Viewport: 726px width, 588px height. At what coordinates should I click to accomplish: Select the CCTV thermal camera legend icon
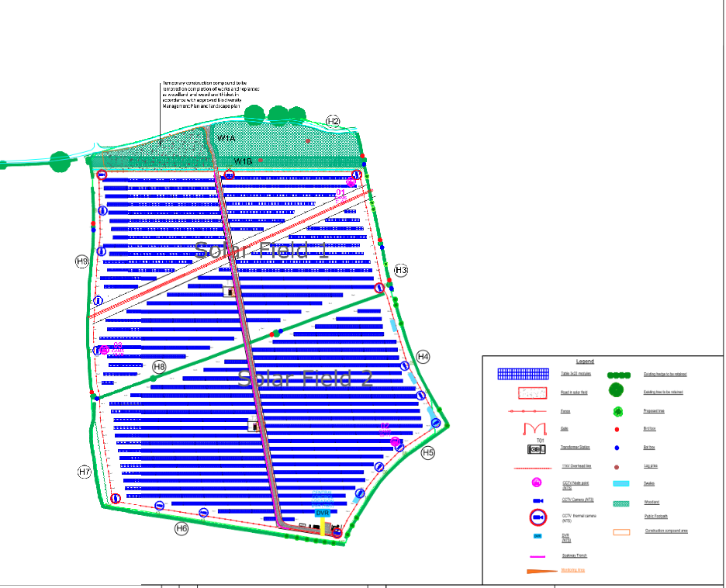pyautogui.click(x=538, y=518)
